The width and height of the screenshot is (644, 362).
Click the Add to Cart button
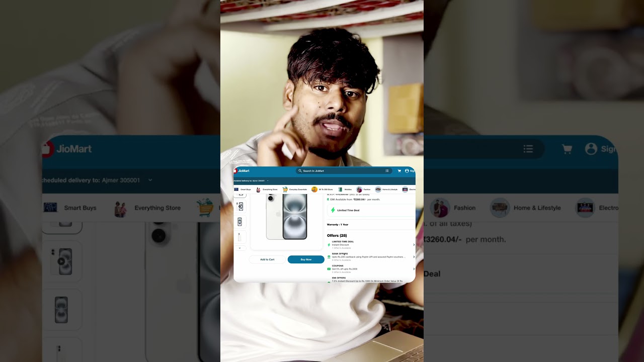point(267,259)
